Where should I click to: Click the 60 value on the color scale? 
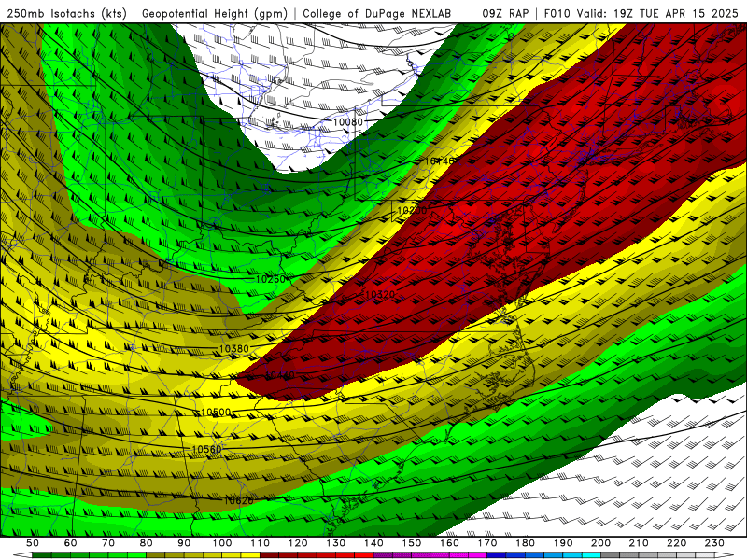click(70, 543)
